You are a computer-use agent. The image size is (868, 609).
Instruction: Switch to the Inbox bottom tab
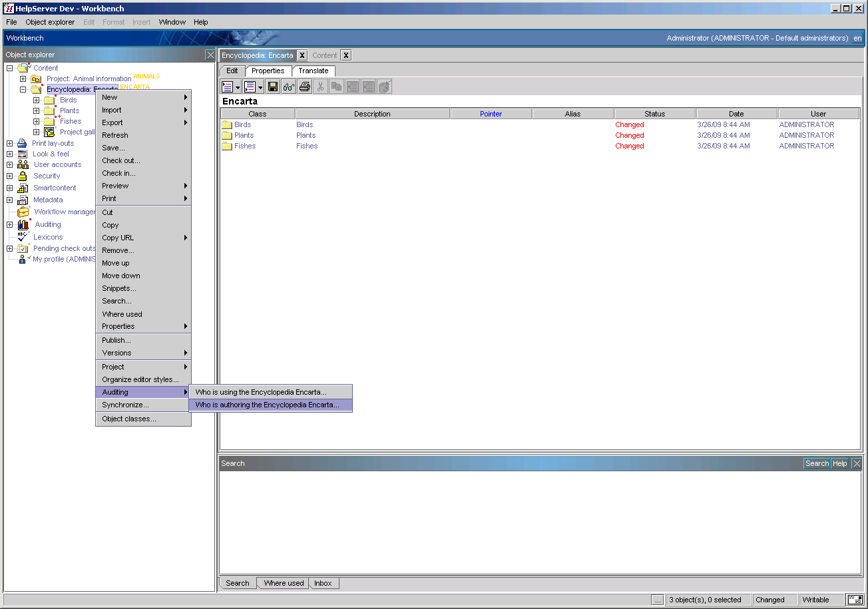tap(323, 583)
